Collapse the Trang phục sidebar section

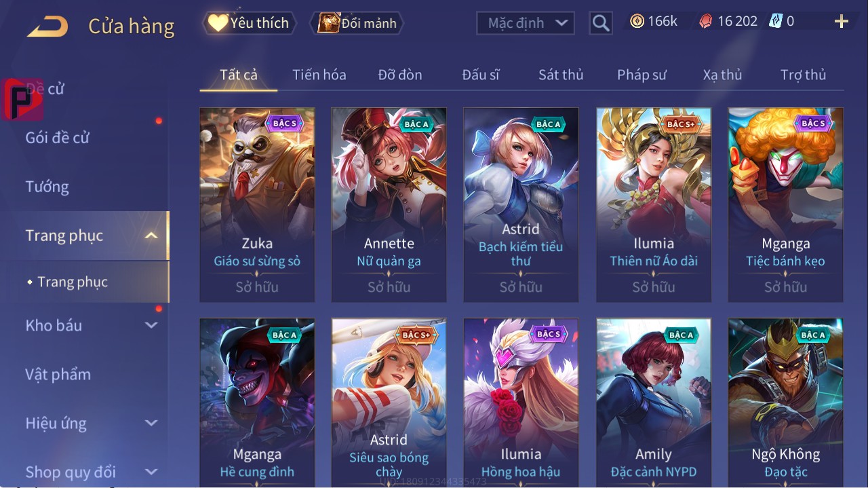(151, 236)
